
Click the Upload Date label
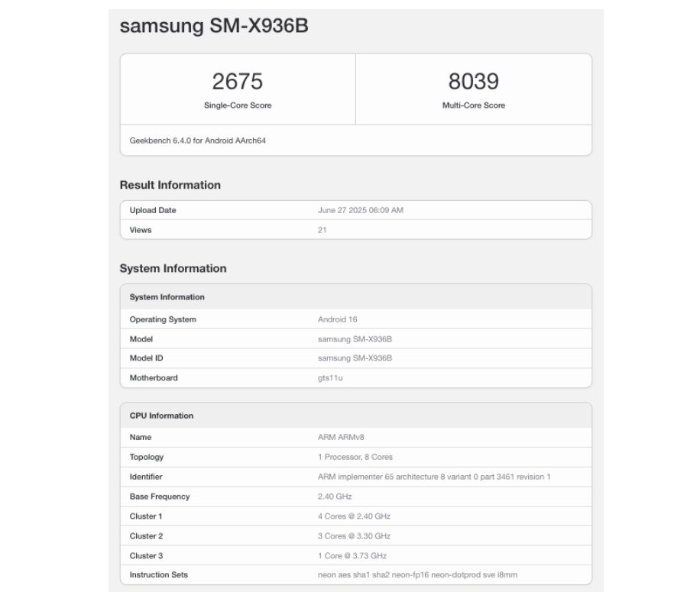[153, 210]
